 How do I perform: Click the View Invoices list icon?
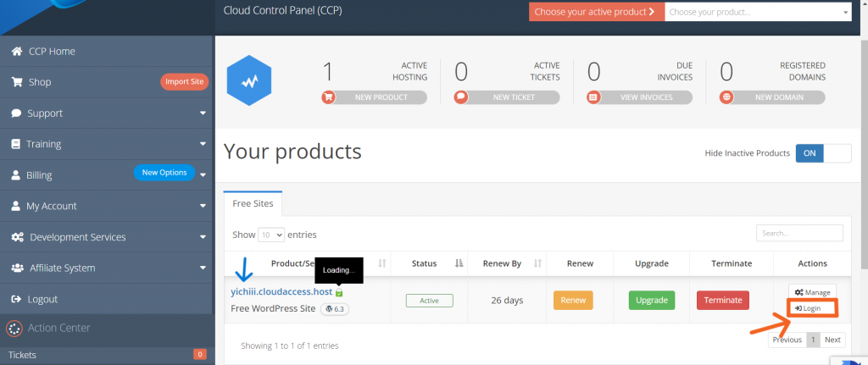(593, 97)
